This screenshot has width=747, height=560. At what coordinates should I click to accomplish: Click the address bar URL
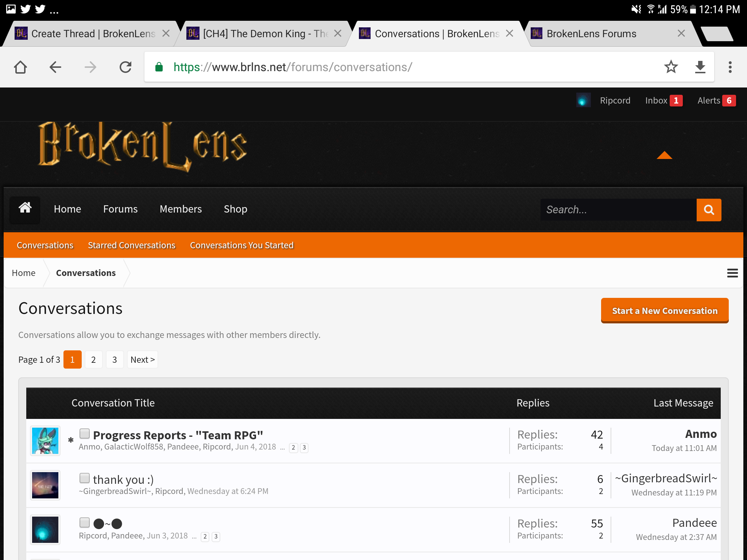click(293, 67)
